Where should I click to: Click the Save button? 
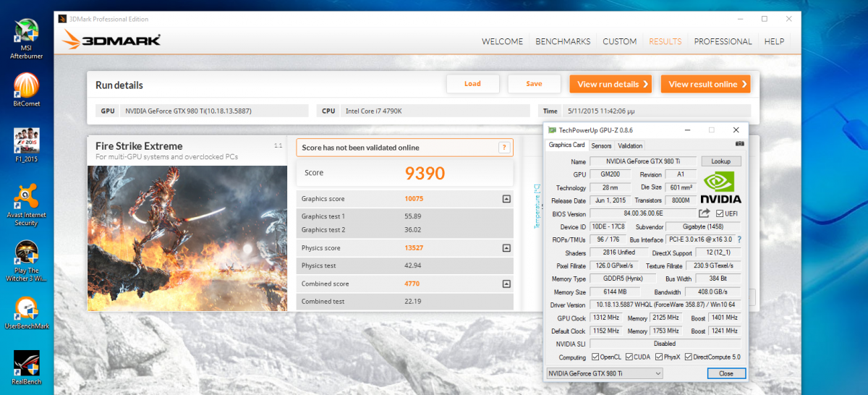coord(534,84)
